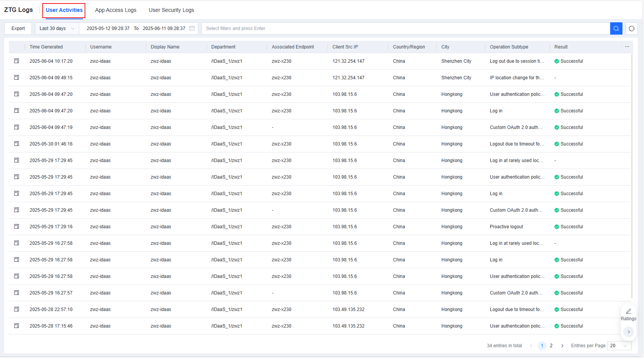Click the 103.49.135.232 IP in 22:57:10 row
Image resolution: width=644 pixels, height=358 pixels.
348,309
